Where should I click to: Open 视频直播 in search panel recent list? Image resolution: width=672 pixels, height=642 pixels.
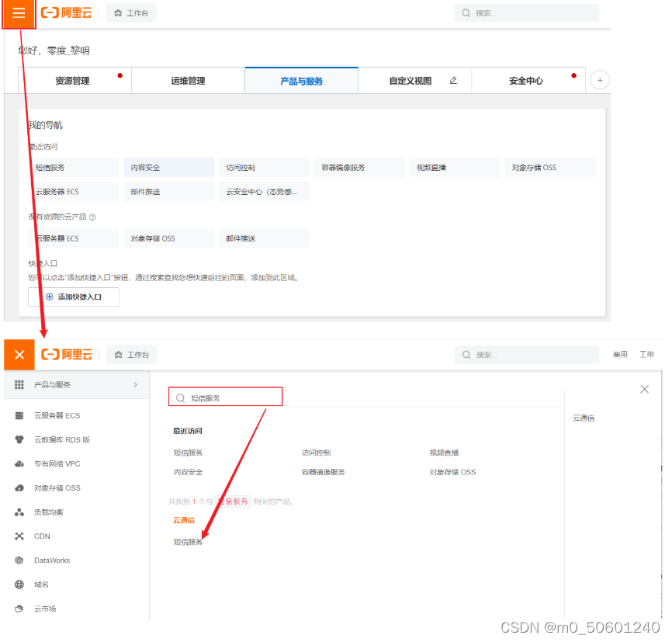(x=444, y=453)
